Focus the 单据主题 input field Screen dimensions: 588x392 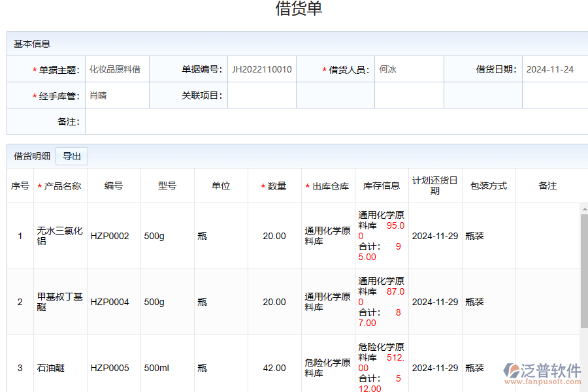pos(117,69)
